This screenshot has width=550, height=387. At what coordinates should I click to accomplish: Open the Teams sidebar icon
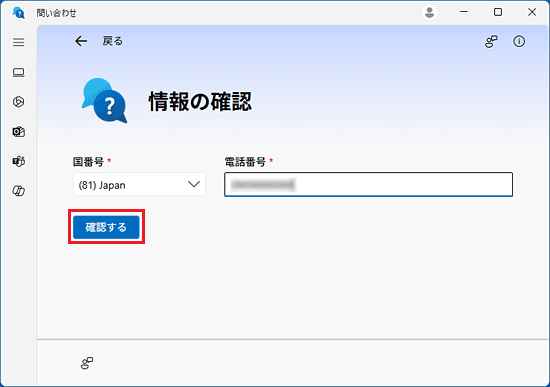coord(19,161)
